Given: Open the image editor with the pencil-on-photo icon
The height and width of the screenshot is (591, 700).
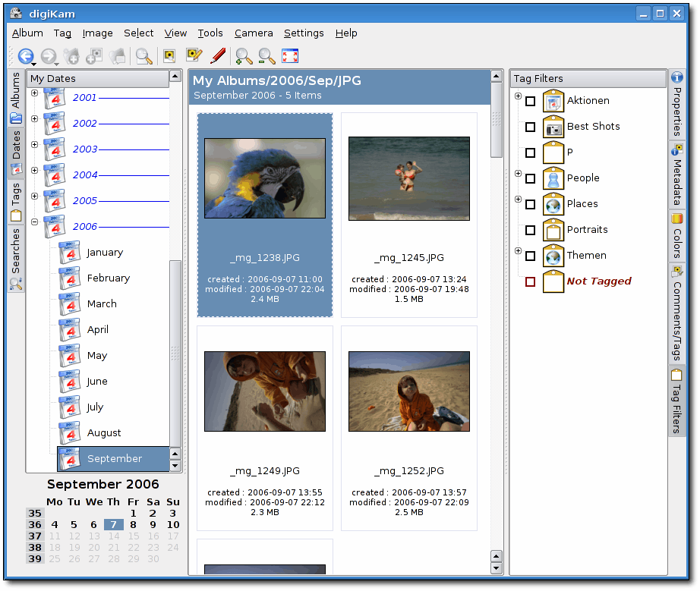Looking at the screenshot, I should (x=194, y=56).
